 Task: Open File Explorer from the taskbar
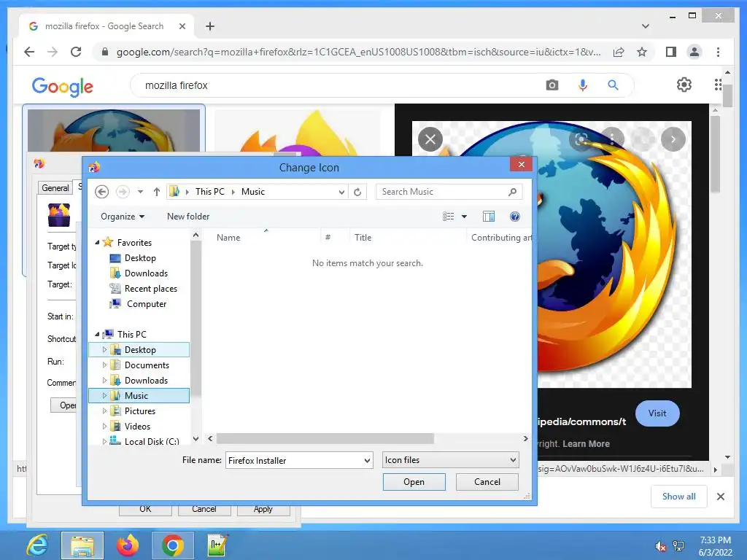tap(82, 545)
